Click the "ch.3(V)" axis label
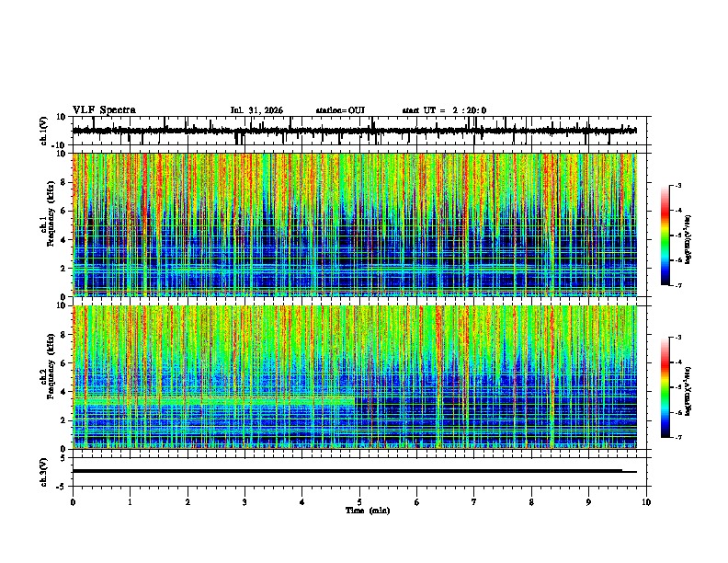728x563 pixels. (44, 472)
